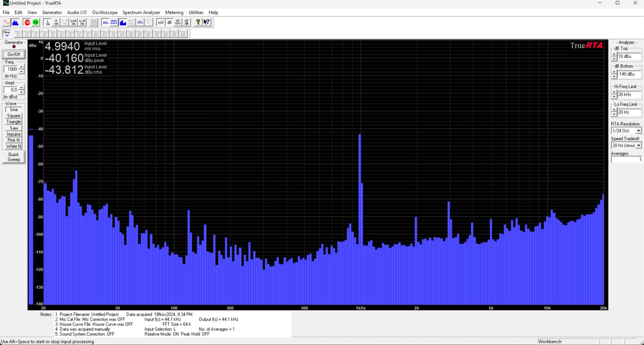Viewport: 644px width, 345px height.
Task: Open the Audio I/O menu
Action: tap(77, 12)
